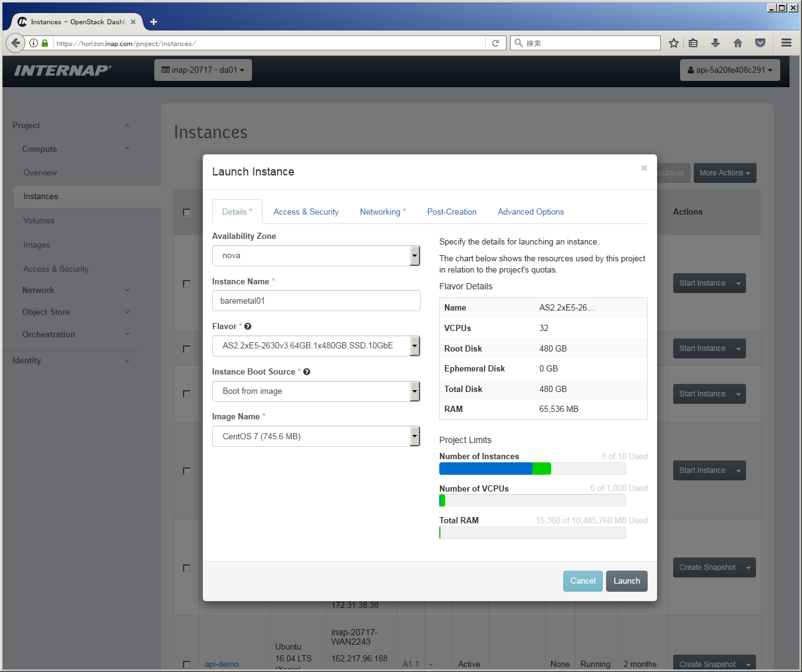This screenshot has height=672, width=802.
Task: Select the Details tab
Action: tap(237, 212)
